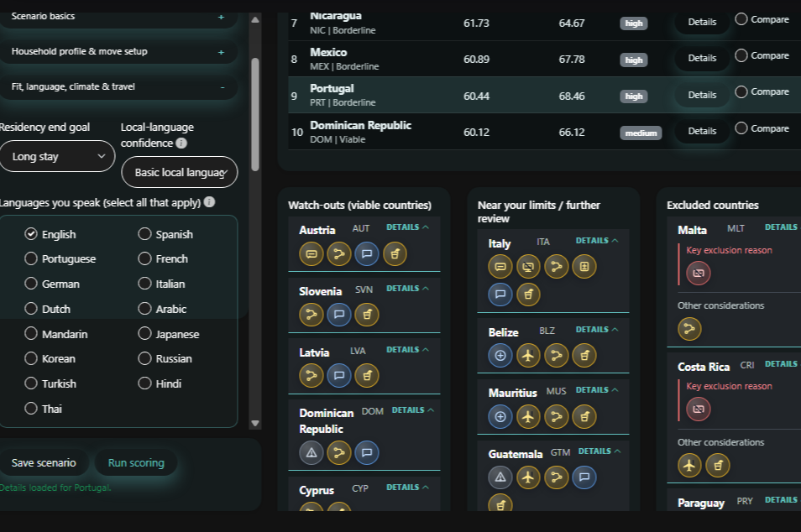
Task: Click Italy's blue chat bubble icon
Action: [x=500, y=294]
